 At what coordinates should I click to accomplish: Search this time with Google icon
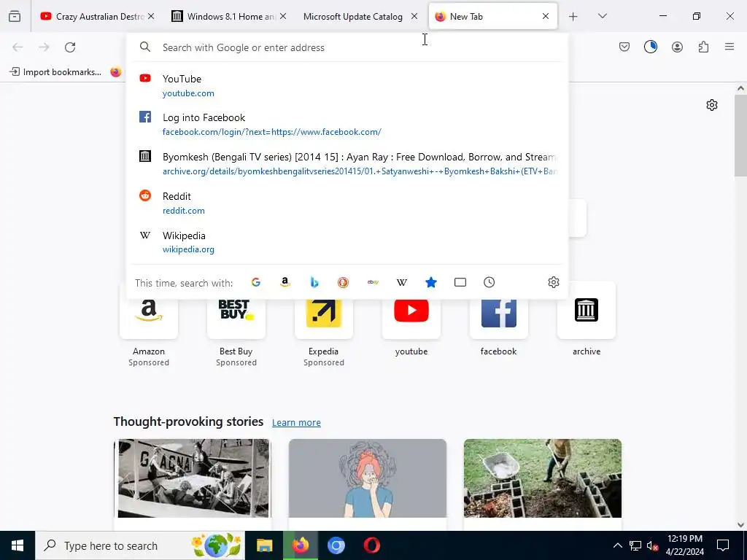tap(256, 282)
